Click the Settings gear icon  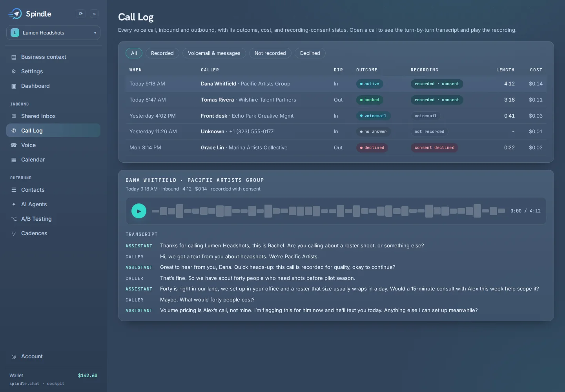(14, 72)
